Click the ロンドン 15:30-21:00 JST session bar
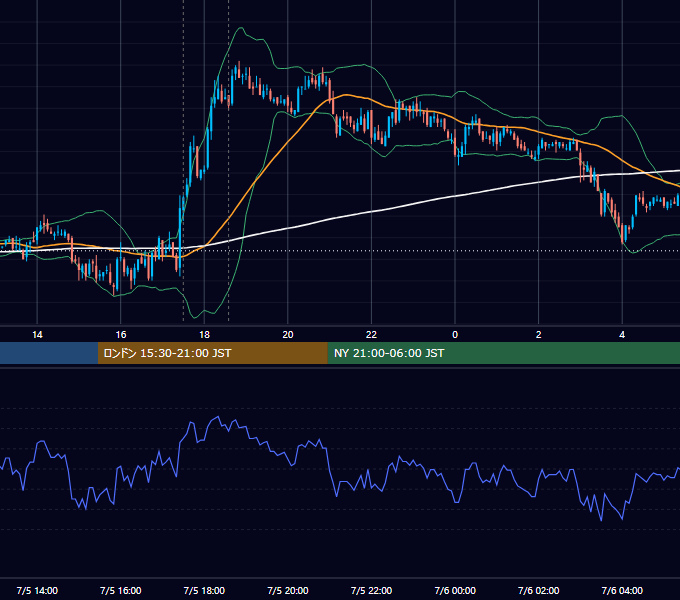 (212, 353)
